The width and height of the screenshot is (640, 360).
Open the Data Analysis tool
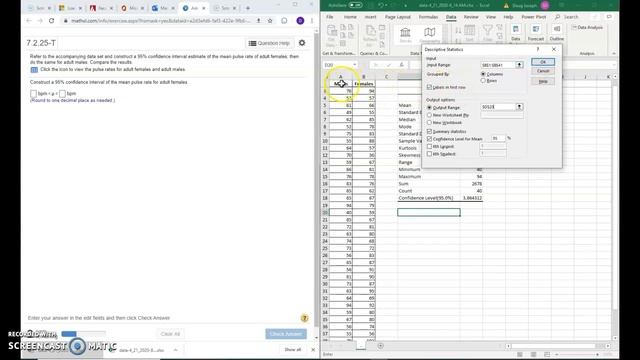pyautogui.click(x=587, y=27)
